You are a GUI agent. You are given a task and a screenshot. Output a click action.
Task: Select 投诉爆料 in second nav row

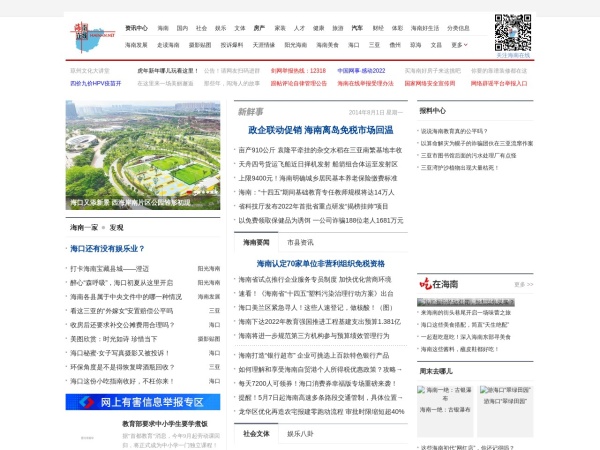pos(232,45)
